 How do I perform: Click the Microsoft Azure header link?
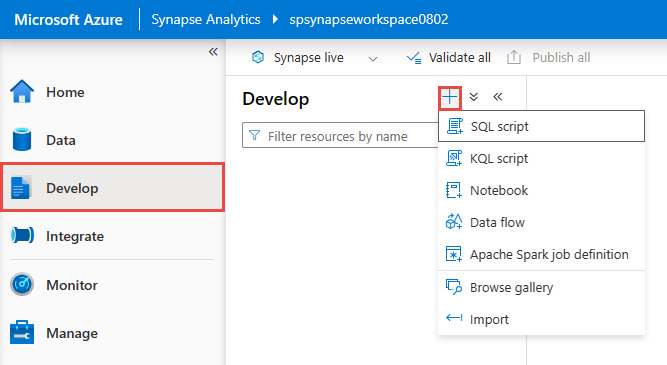[x=68, y=20]
